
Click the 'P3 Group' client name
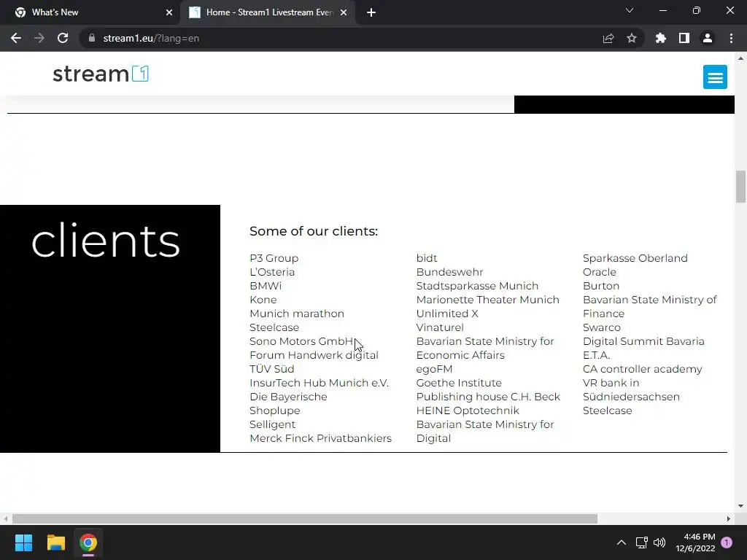tap(274, 258)
